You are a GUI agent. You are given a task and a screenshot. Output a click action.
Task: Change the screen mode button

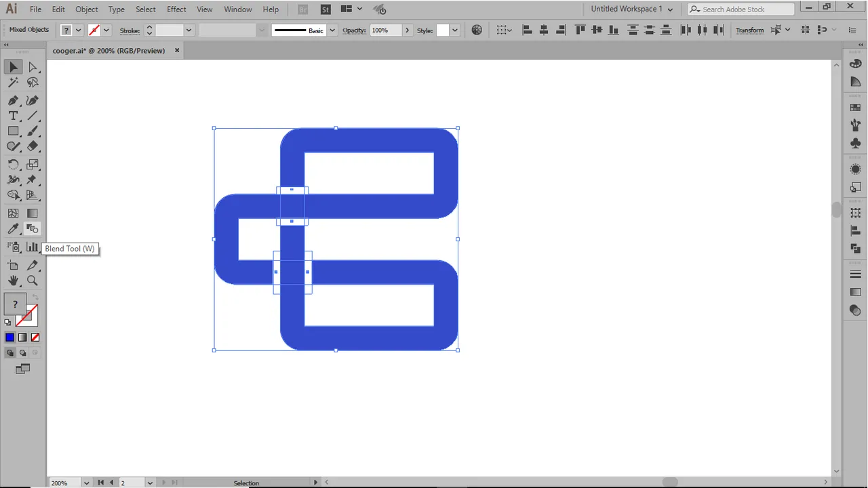click(x=22, y=369)
